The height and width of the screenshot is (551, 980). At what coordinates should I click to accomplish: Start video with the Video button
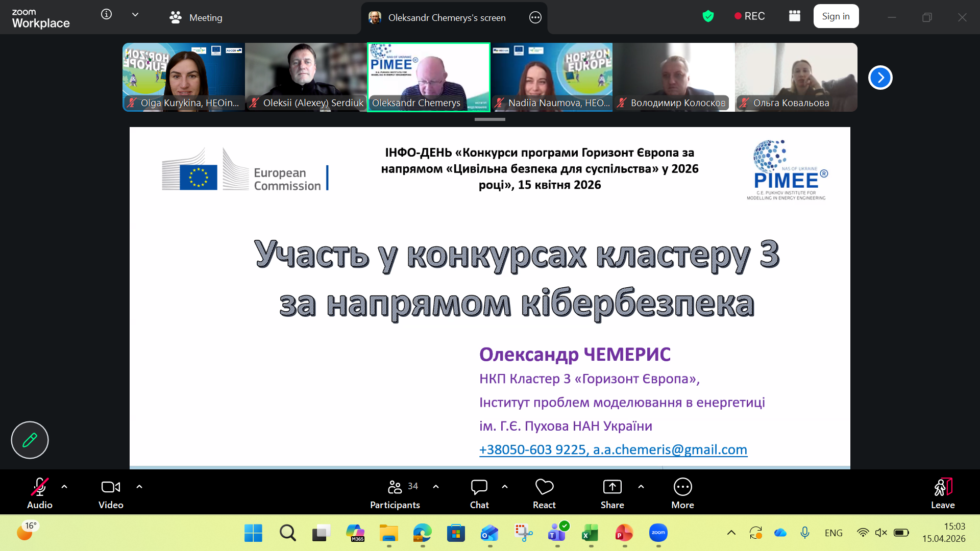point(111,493)
